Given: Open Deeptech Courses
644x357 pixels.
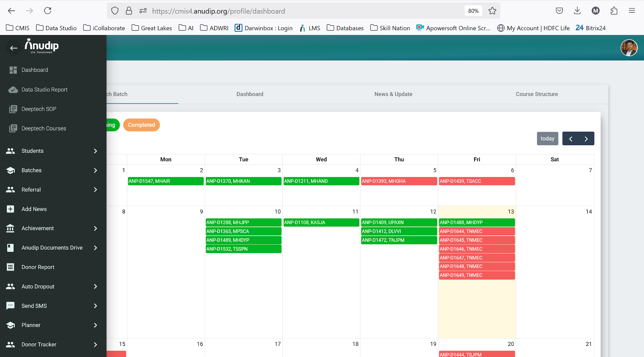Looking at the screenshot, I should point(43,128).
